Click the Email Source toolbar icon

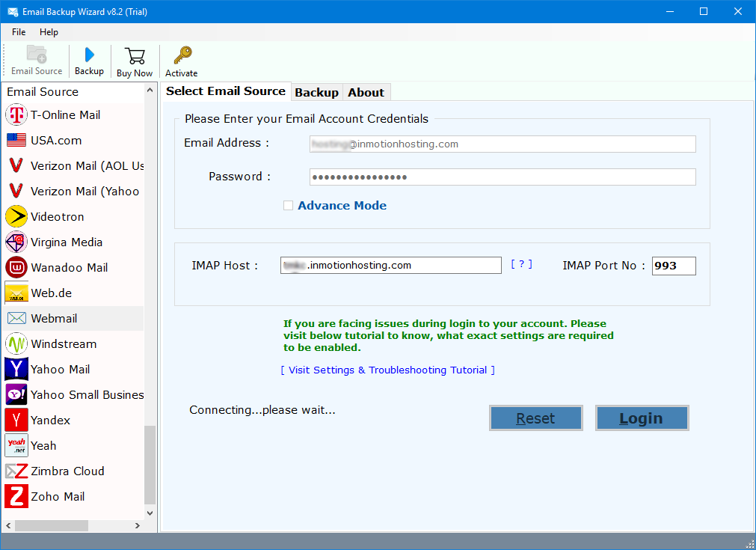37,54
